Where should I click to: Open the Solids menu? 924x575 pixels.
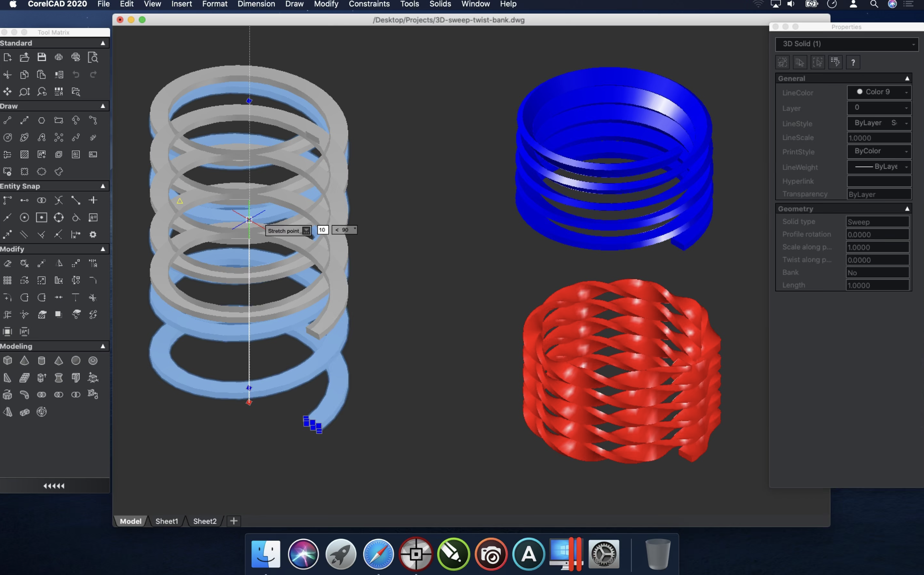(440, 4)
